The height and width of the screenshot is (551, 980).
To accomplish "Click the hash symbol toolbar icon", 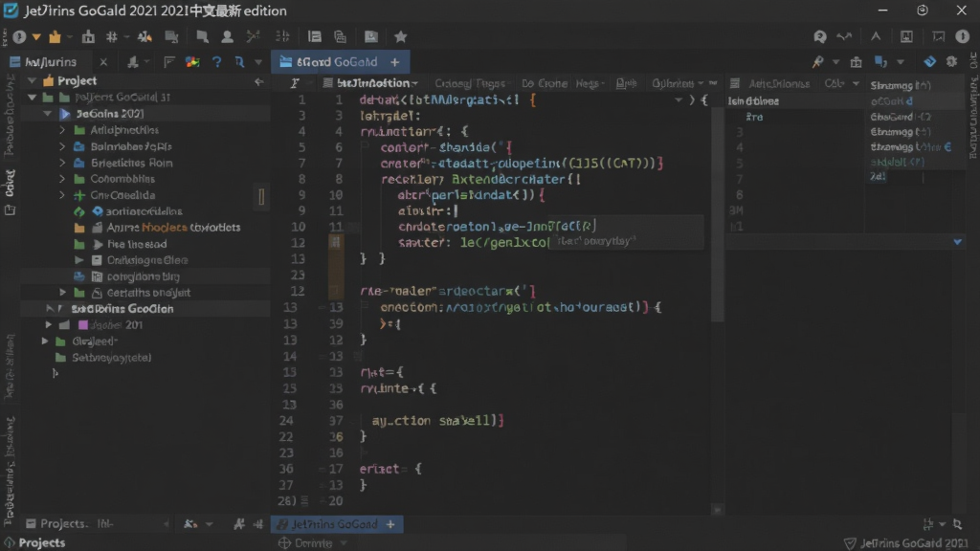I will pos(112,37).
